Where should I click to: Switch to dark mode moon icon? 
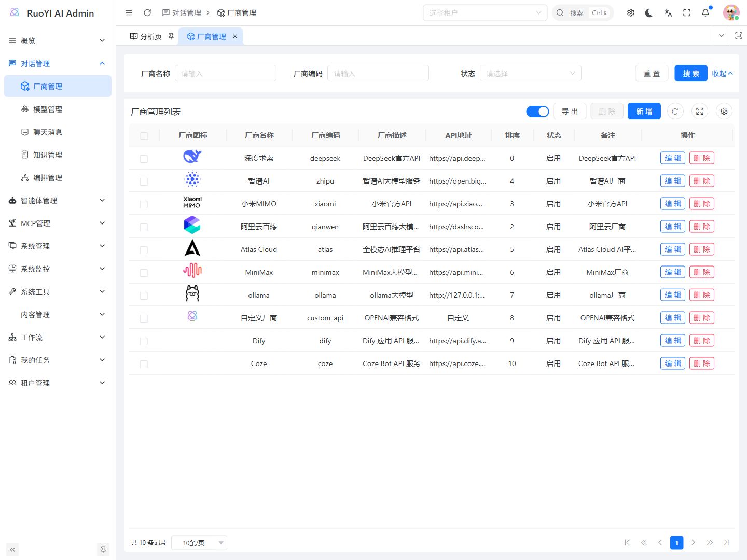pyautogui.click(x=649, y=13)
